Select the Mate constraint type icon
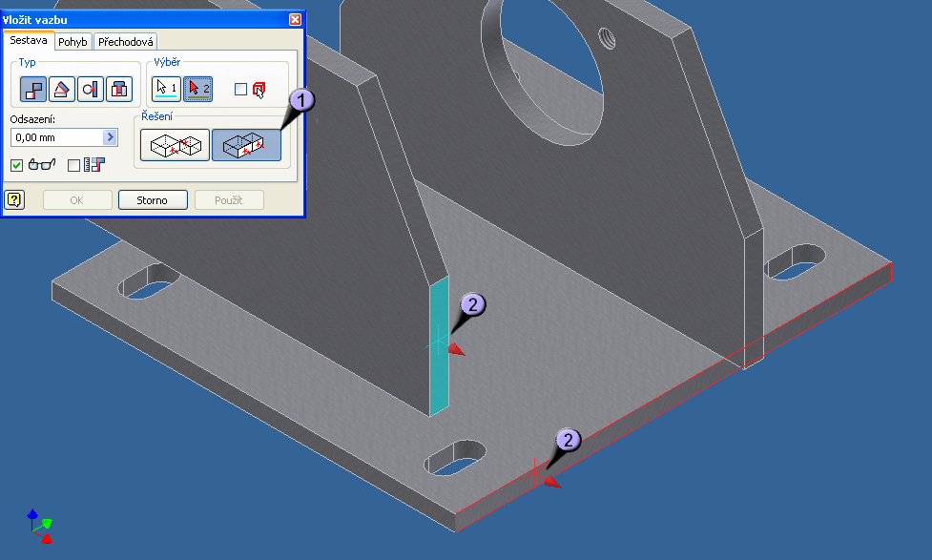This screenshot has width=932, height=560. [x=33, y=90]
